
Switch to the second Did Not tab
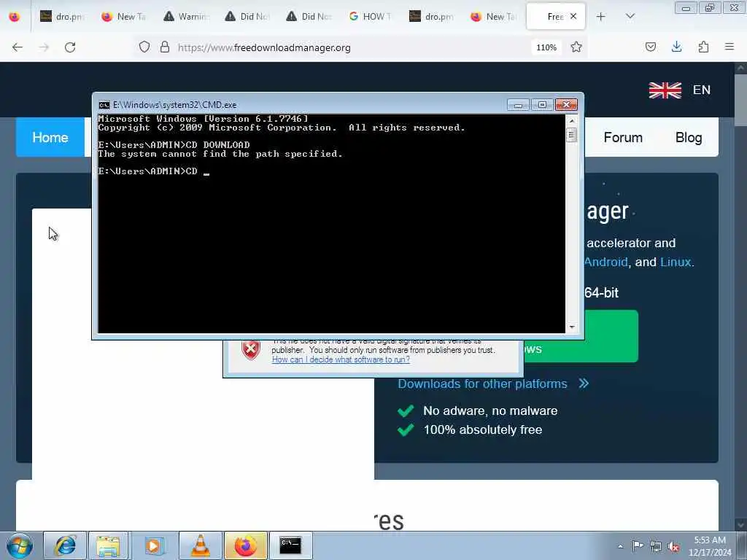click(x=309, y=17)
